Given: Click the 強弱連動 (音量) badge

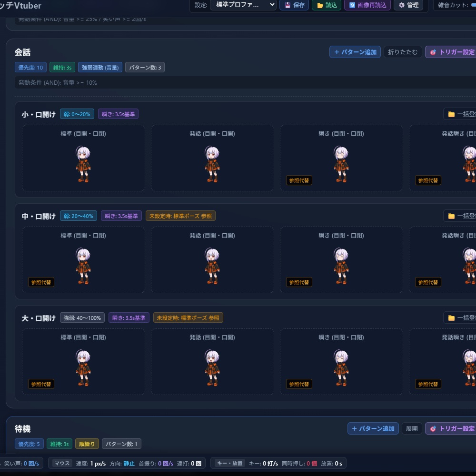Looking at the screenshot, I should pyautogui.click(x=100, y=68).
